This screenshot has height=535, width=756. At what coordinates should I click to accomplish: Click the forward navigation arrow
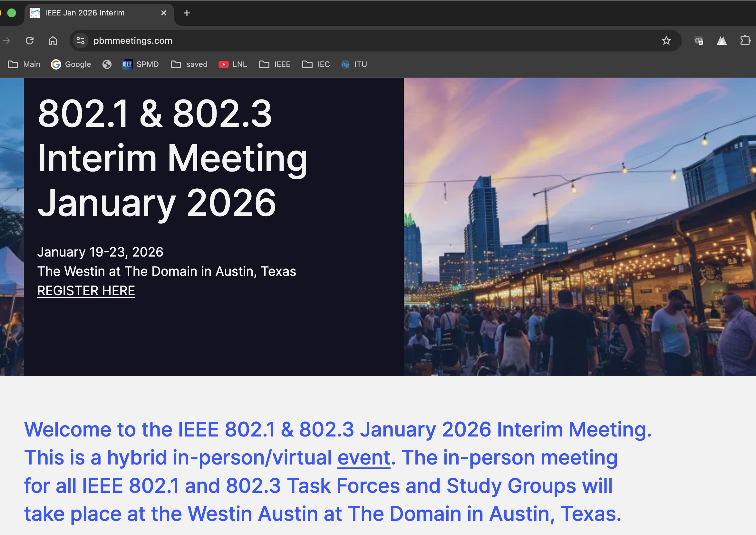pyautogui.click(x=6, y=41)
